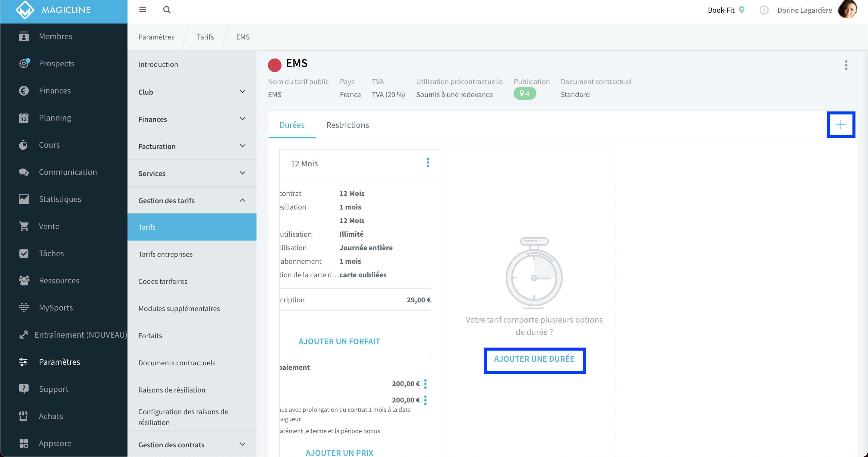Click AJOUTER UNE DURÉE button
Screen dimensions: 868x457
(x=534, y=360)
